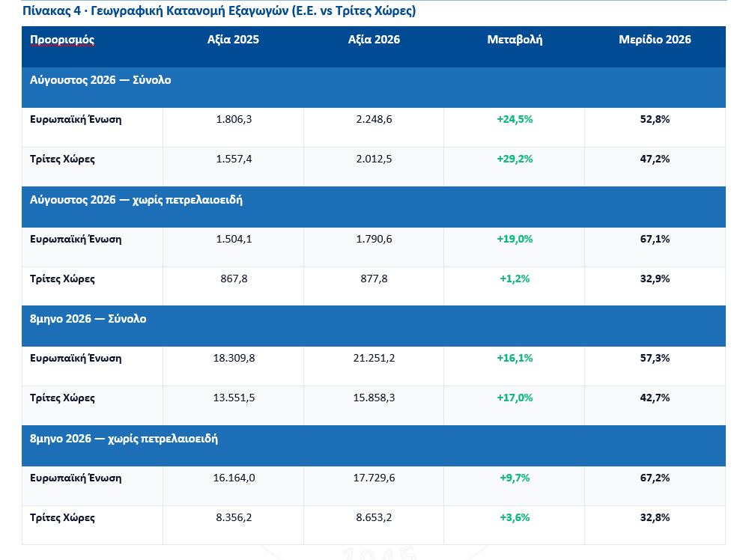
Task: Click section row "Αύγουστος 2026 — χωρίς πετρελαιοειδή"
Action: pos(374,207)
